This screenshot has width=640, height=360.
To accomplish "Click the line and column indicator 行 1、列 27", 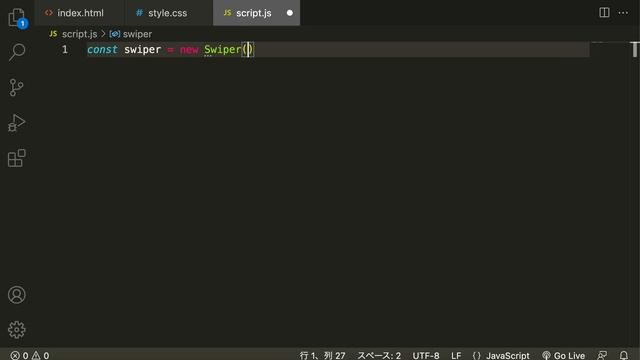I will pyautogui.click(x=322, y=356).
